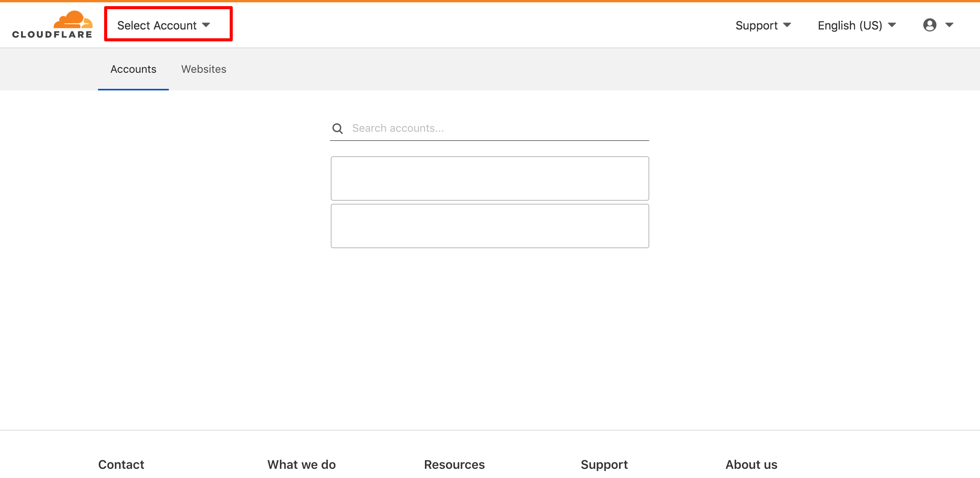Click the Support footer heading
980x478 pixels.
[x=604, y=465]
